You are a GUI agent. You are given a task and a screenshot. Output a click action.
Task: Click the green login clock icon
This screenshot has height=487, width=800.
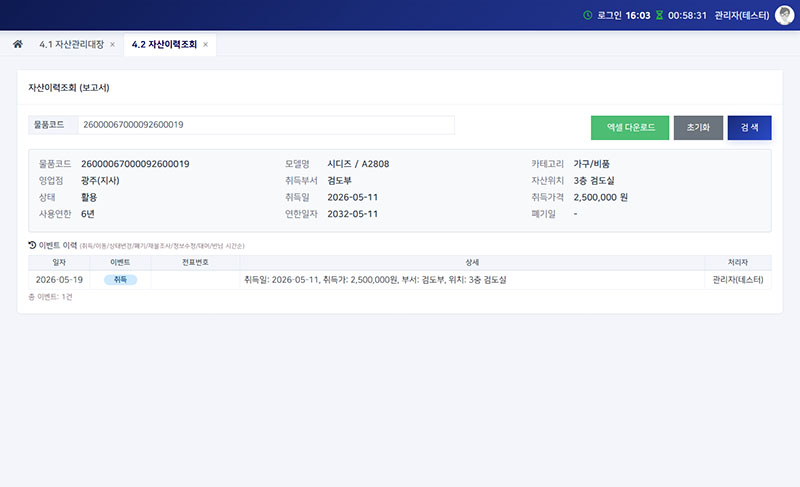(588, 15)
